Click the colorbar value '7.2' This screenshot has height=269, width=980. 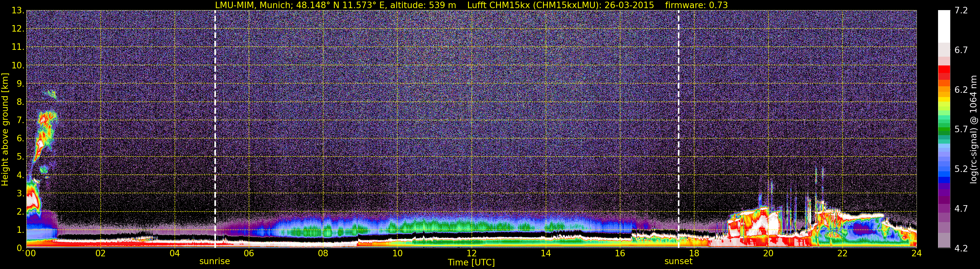961,10
